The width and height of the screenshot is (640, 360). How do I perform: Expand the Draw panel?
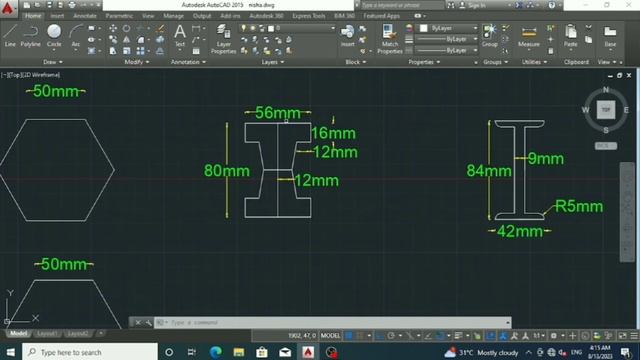(x=53, y=62)
